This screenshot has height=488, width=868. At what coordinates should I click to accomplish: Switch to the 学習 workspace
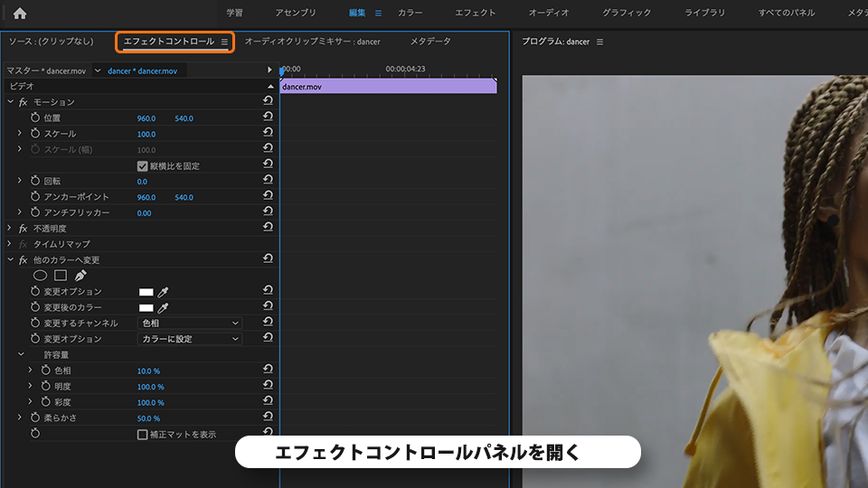click(235, 13)
